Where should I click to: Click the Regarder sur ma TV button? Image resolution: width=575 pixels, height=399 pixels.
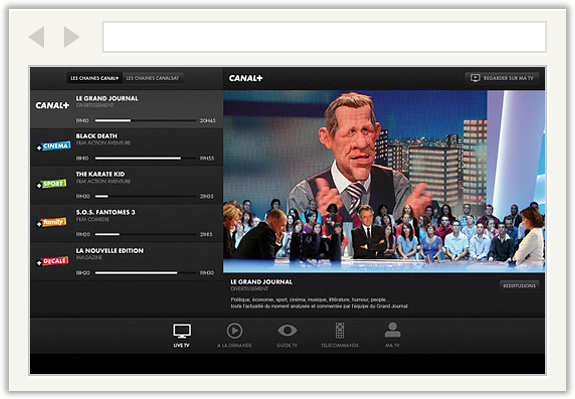point(502,78)
